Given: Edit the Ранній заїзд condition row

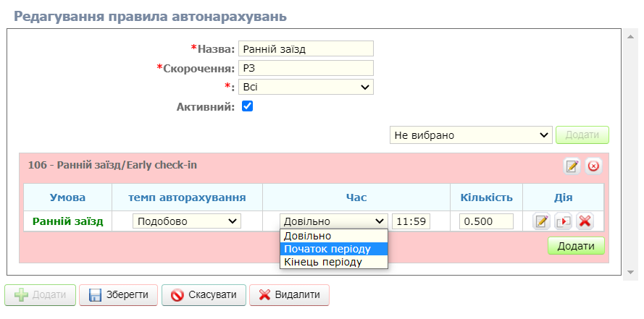Looking at the screenshot, I should point(541,221).
